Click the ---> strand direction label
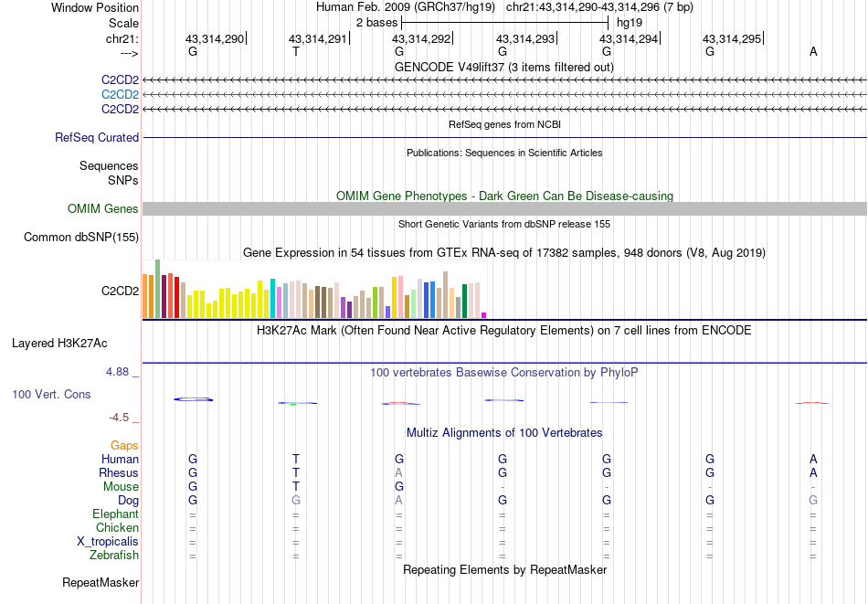This screenshot has width=868, height=604. (130, 53)
